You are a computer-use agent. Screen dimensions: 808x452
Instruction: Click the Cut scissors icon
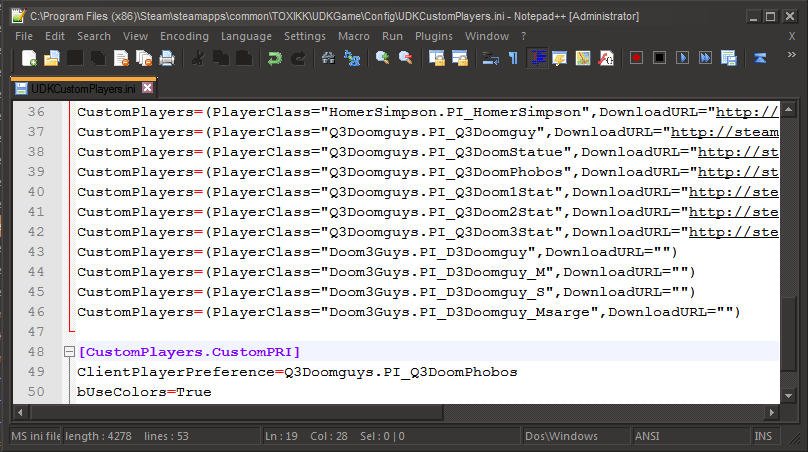click(x=197, y=58)
